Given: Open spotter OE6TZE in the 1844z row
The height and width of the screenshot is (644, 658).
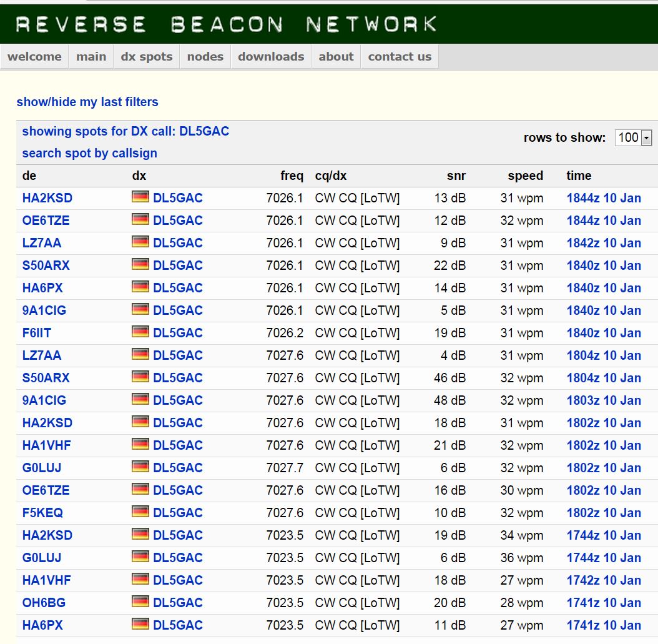Looking at the screenshot, I should (x=46, y=221).
